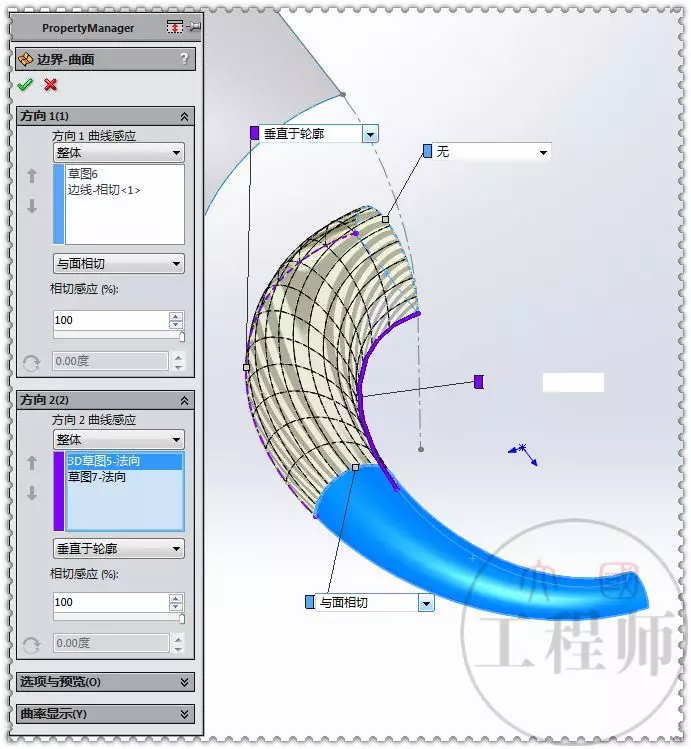Move direction 1 curve up with the arrow

pyautogui.click(x=32, y=176)
